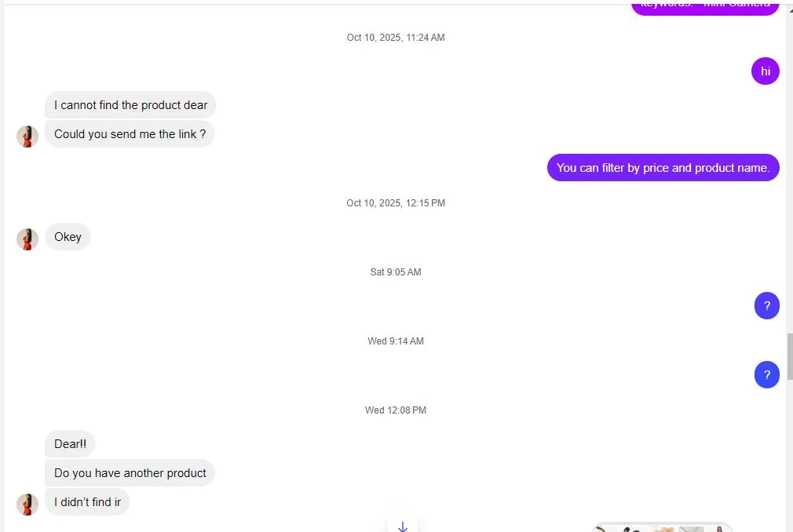793x532 pixels.
Task: Click the '?' bubble sent Wed 9:14 AM
Action: pos(766,375)
